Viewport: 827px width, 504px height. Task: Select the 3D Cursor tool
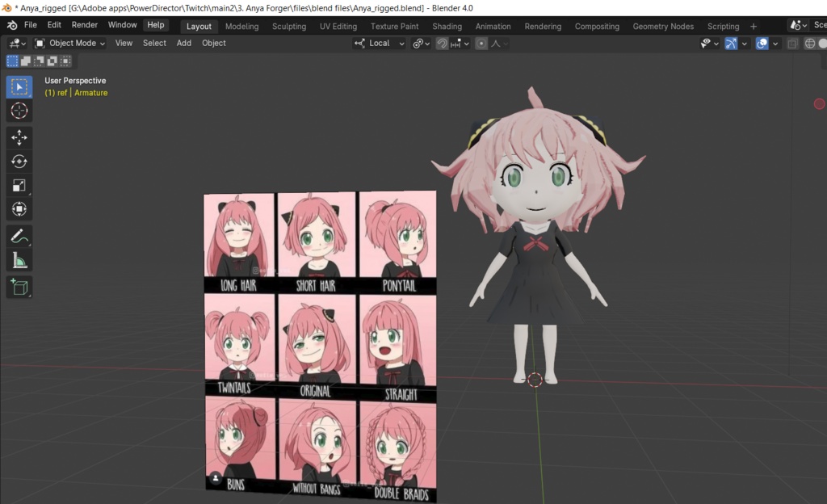pos(19,111)
